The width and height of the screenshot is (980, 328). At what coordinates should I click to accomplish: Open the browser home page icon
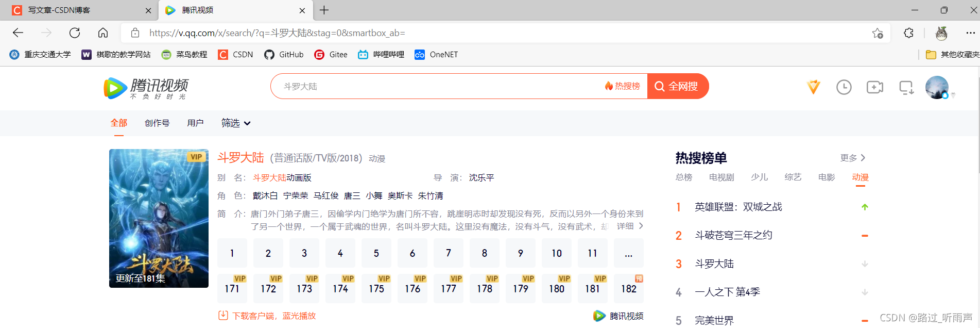point(103,33)
